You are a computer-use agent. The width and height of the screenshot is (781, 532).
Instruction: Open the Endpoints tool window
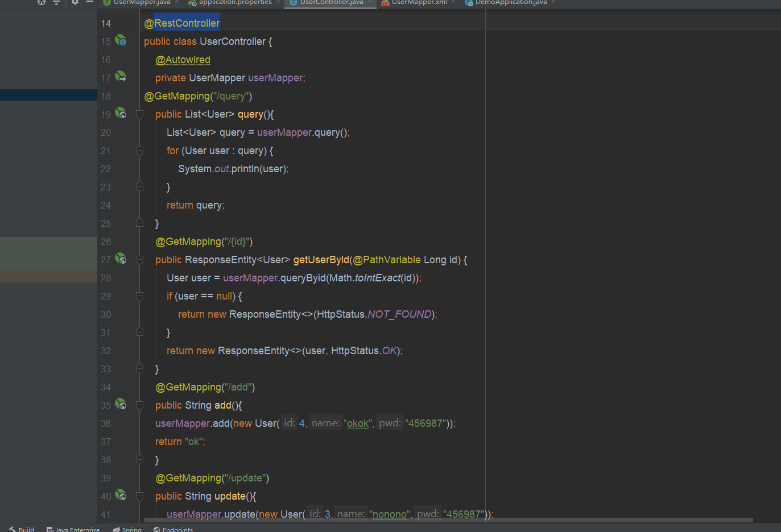173,529
